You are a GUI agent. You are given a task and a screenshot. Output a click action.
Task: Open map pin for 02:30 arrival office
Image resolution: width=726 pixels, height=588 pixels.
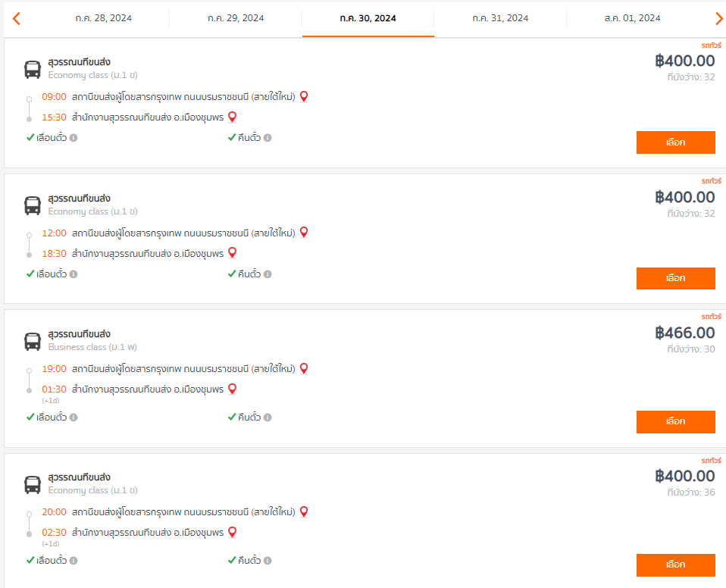point(233,533)
